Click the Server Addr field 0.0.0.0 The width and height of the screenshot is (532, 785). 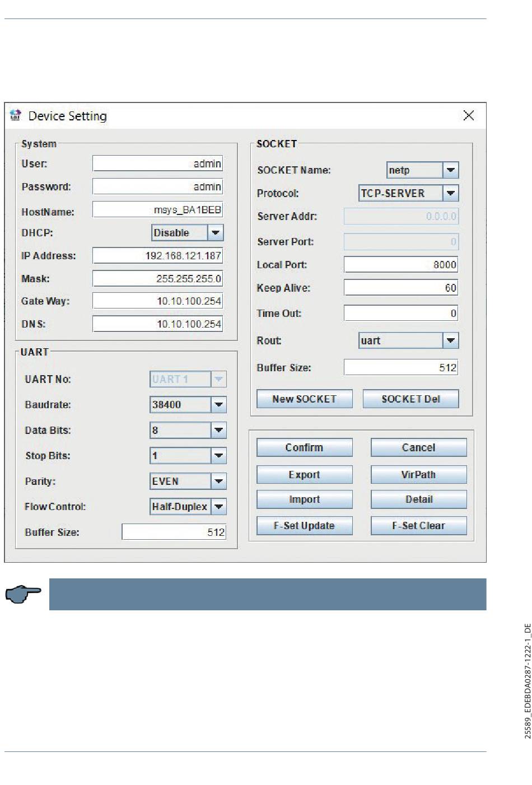pos(401,216)
